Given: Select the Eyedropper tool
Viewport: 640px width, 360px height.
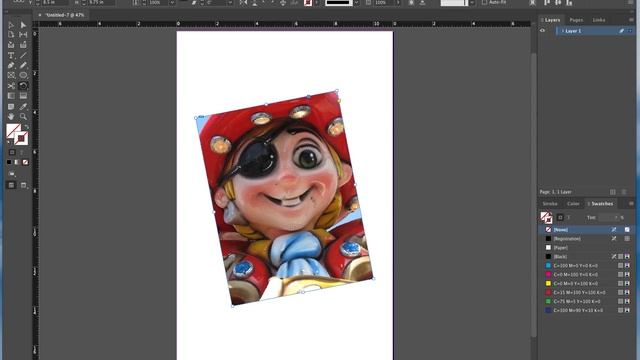Looking at the screenshot, I should point(23,107).
